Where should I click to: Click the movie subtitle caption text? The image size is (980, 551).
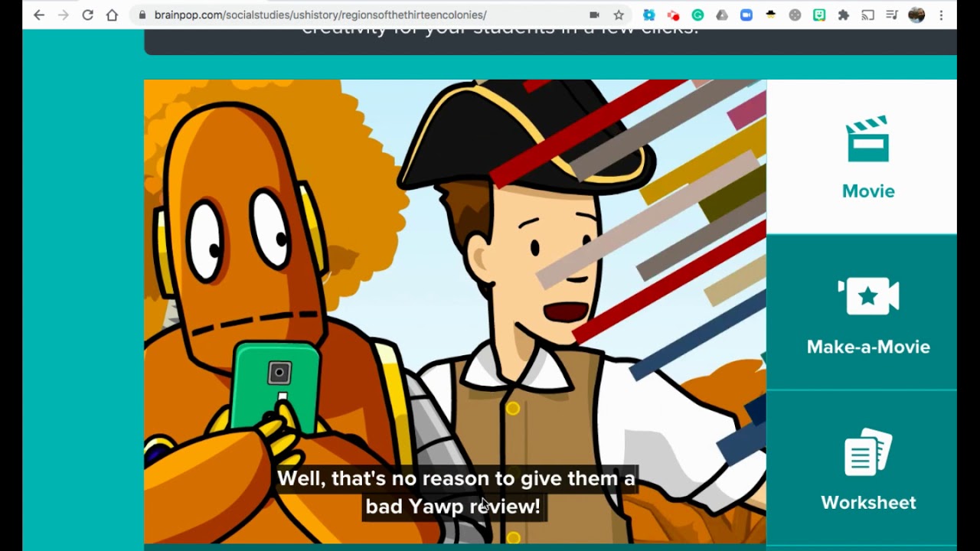tap(455, 492)
